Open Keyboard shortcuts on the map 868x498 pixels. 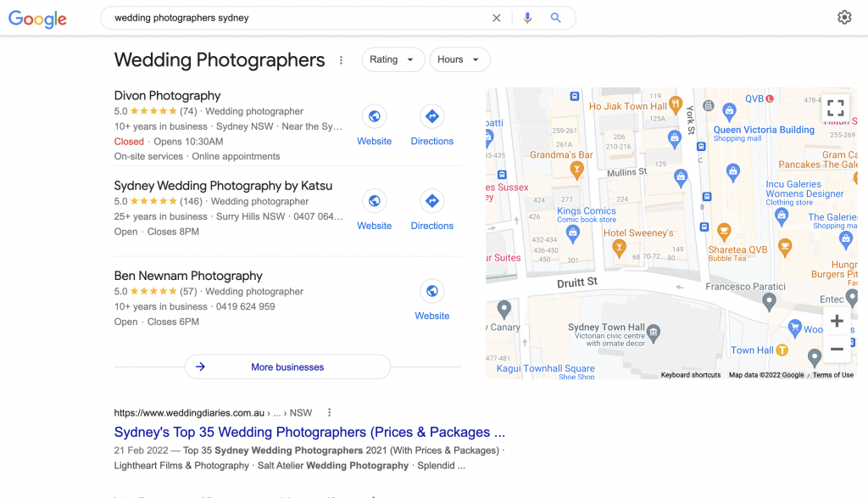click(x=690, y=375)
